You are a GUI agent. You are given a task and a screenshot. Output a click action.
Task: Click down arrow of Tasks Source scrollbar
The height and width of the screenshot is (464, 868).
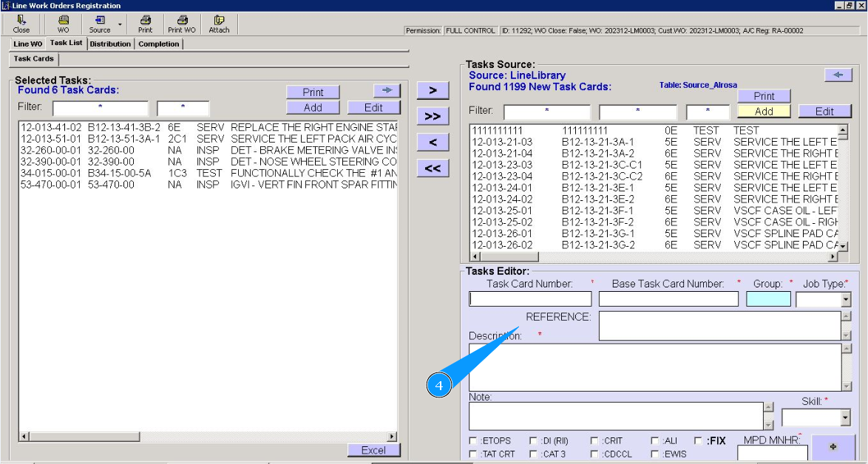click(843, 246)
